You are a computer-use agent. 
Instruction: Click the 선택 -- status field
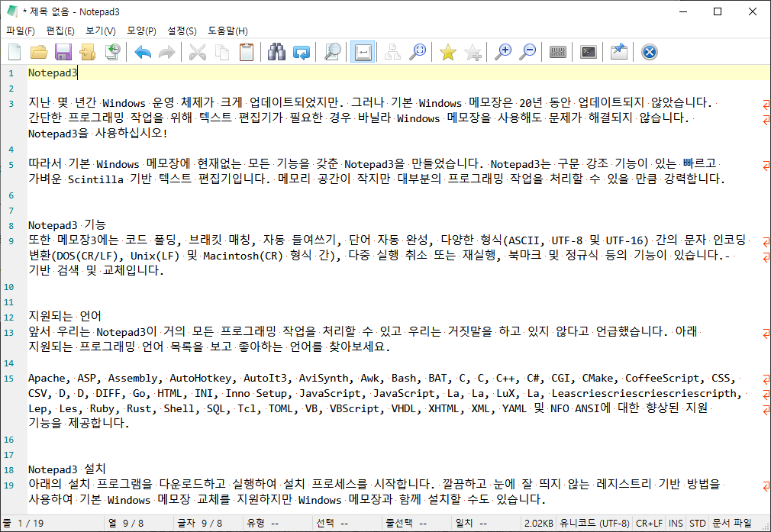click(x=347, y=523)
